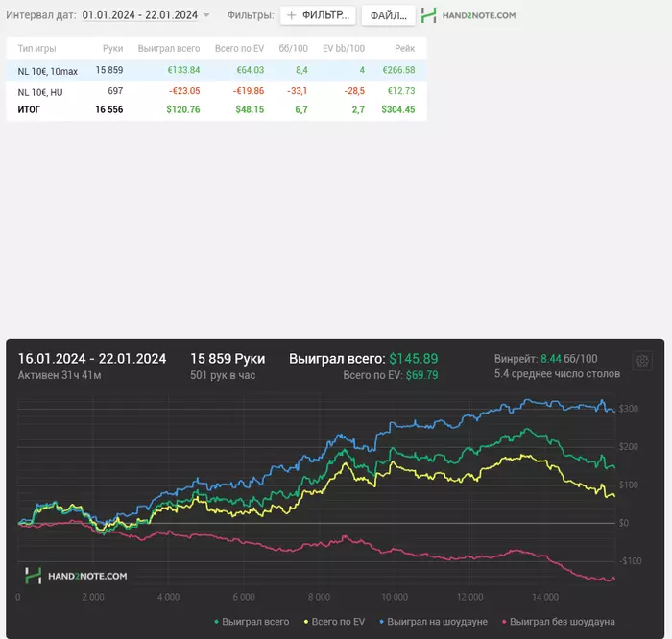The image size is (672, 639).
Task: Open the 'ФАЙЛ...' menu button
Action: pos(388,16)
